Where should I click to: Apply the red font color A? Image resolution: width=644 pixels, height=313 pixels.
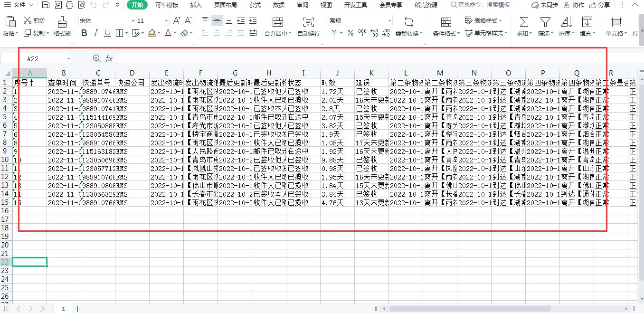pos(168,33)
